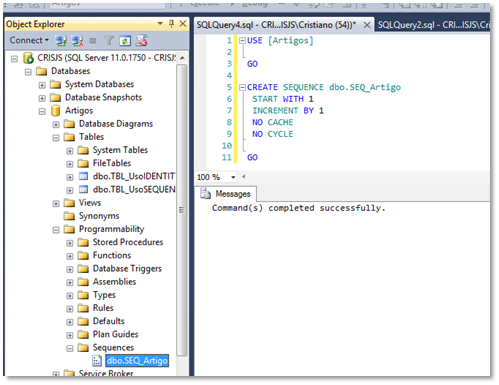Expand System Databases folder
Viewport: 499px width, 385px height.
pyautogui.click(x=42, y=85)
